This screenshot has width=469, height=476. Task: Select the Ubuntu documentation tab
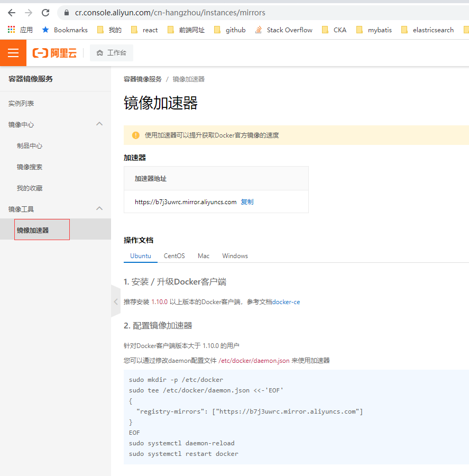coord(141,256)
